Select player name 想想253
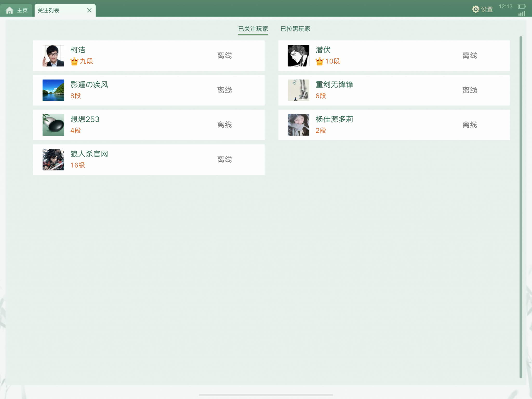Screen dimensions: 532x399 point(85,119)
